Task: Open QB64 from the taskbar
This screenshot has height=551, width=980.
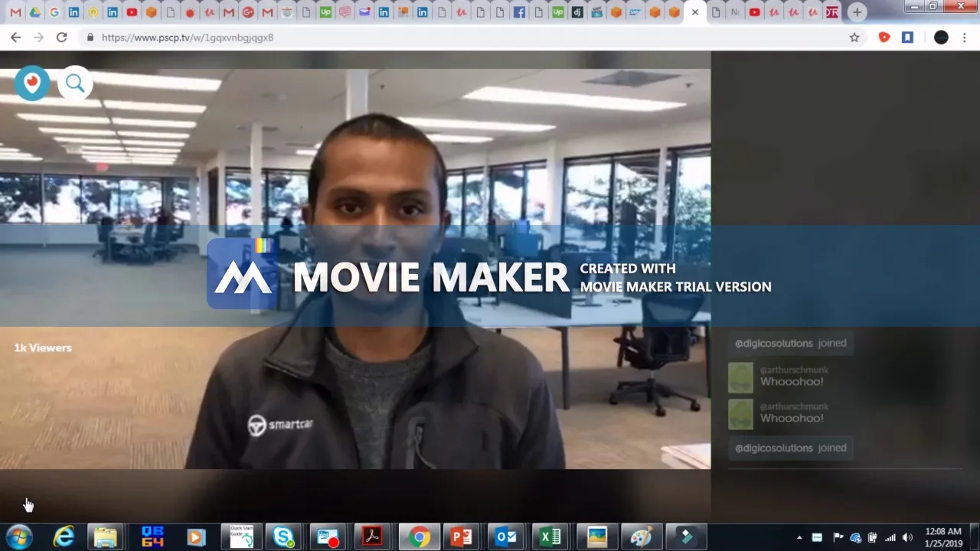Action: pyautogui.click(x=152, y=537)
